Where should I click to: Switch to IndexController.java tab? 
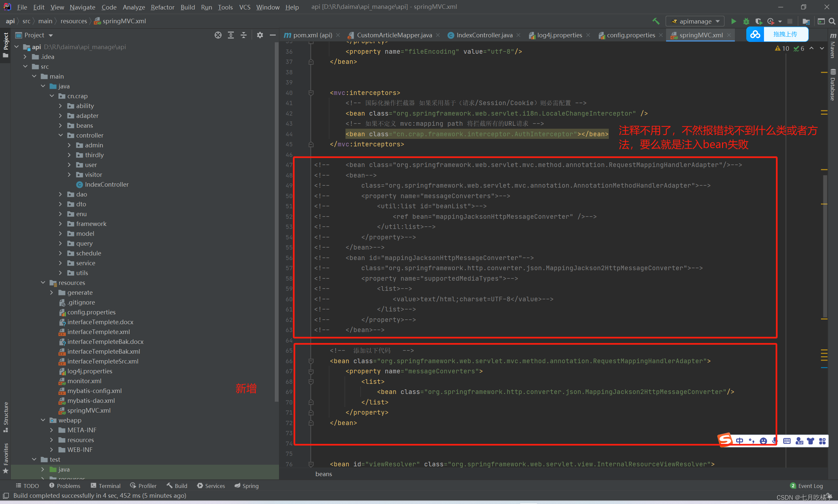click(x=484, y=35)
